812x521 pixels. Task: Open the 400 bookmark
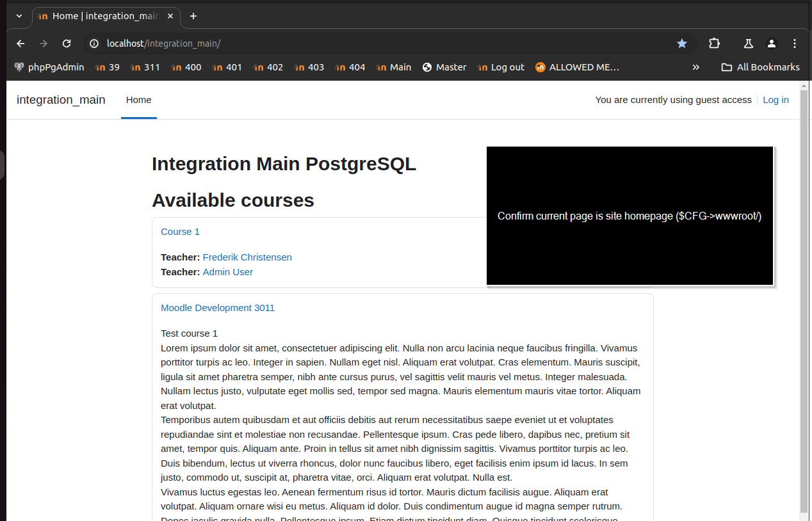[x=186, y=67]
